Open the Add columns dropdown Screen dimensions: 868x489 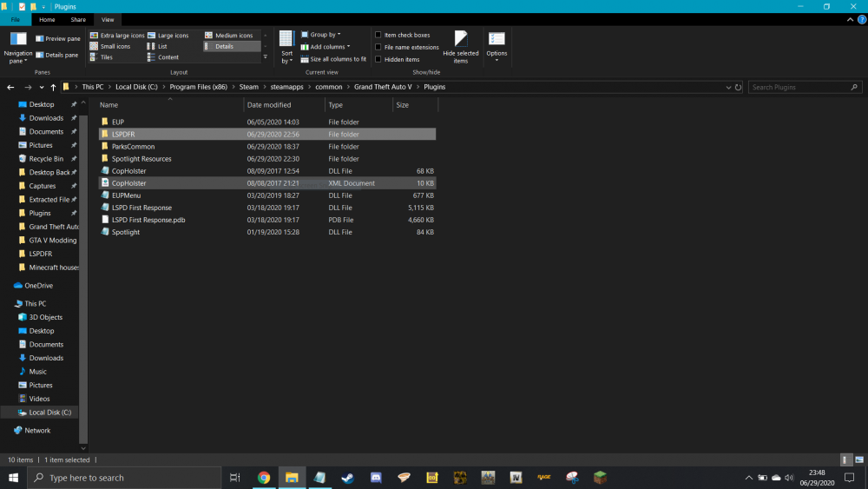pos(325,47)
